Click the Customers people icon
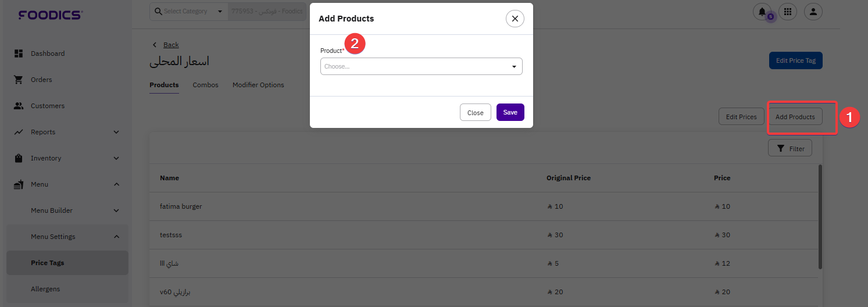The width and height of the screenshot is (868, 307). [18, 106]
